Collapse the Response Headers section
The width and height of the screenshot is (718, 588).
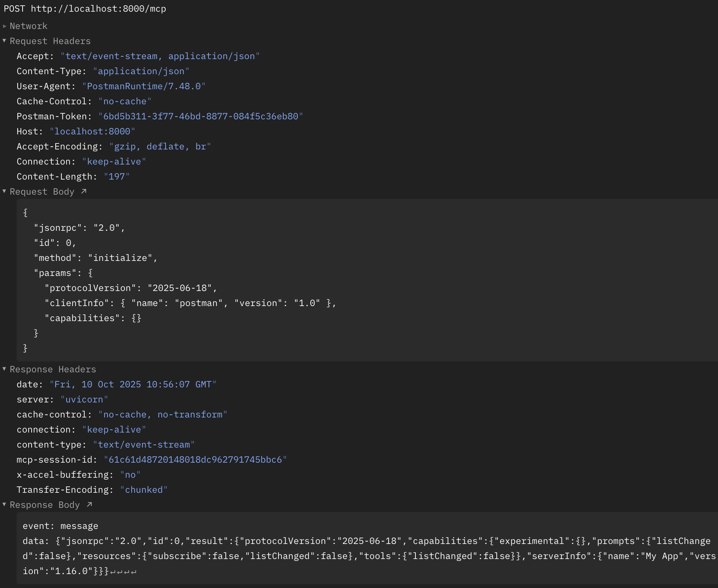(x=4, y=369)
